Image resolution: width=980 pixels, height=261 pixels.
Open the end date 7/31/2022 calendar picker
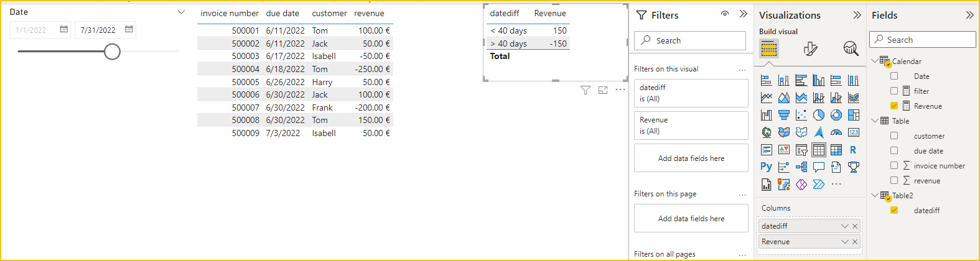point(129,29)
